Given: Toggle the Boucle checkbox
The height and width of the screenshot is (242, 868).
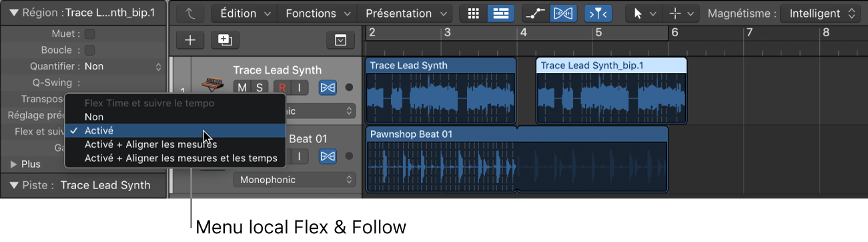Looking at the screenshot, I should 89,50.
